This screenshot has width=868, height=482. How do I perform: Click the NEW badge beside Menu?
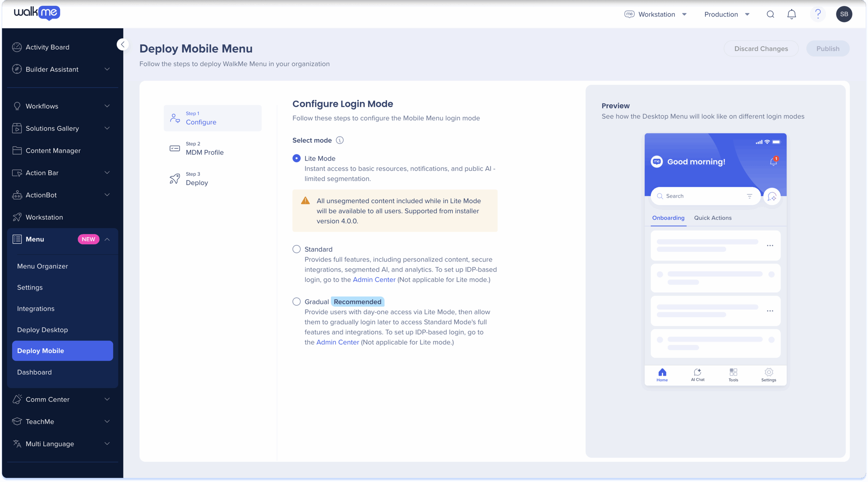[x=88, y=239]
